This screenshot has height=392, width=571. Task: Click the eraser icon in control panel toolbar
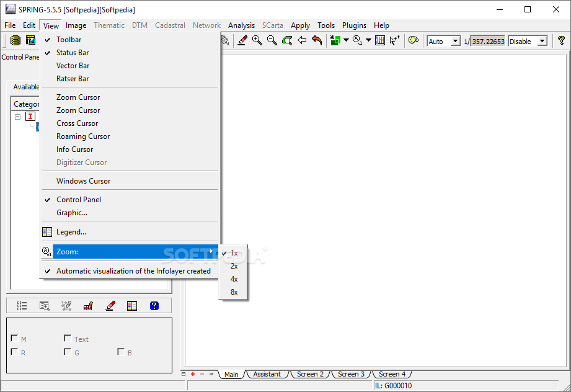click(x=110, y=306)
